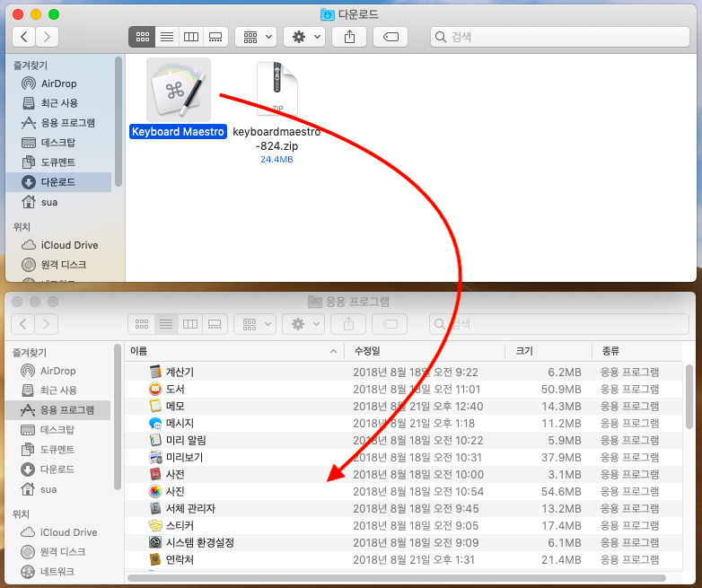Go back in the 응용 프로그램 window
Screen dimensions: 702x588
point(22,324)
